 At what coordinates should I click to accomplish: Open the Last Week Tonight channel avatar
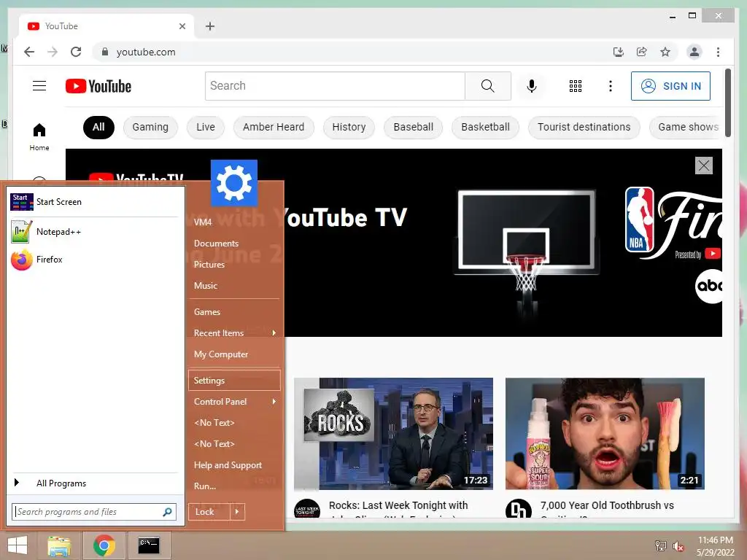[307, 510]
